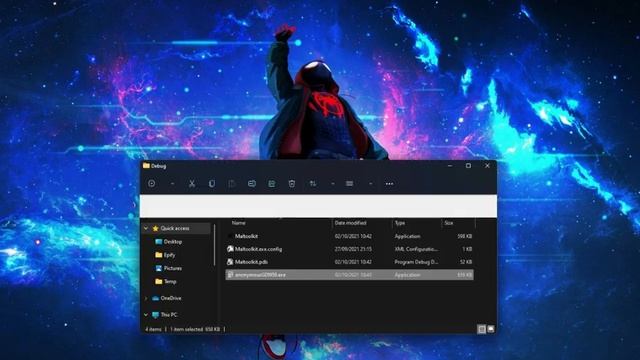Click the Debug folder icon in title bar
The height and width of the screenshot is (360, 640).
point(146,166)
